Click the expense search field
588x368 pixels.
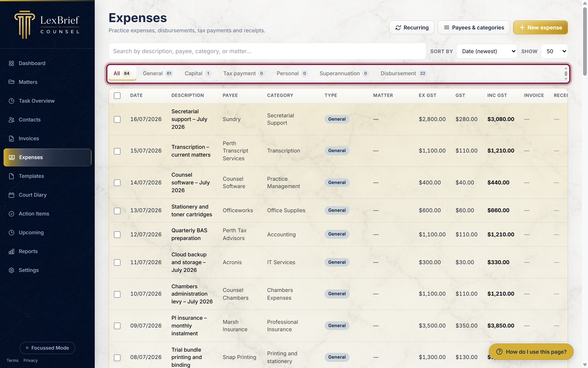coord(267,51)
